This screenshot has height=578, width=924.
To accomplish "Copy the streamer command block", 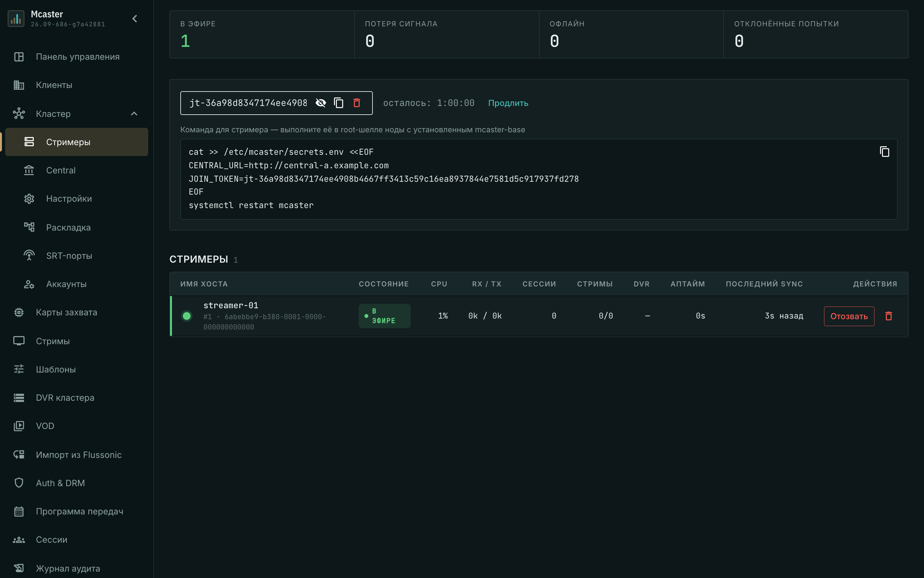I will (884, 152).
